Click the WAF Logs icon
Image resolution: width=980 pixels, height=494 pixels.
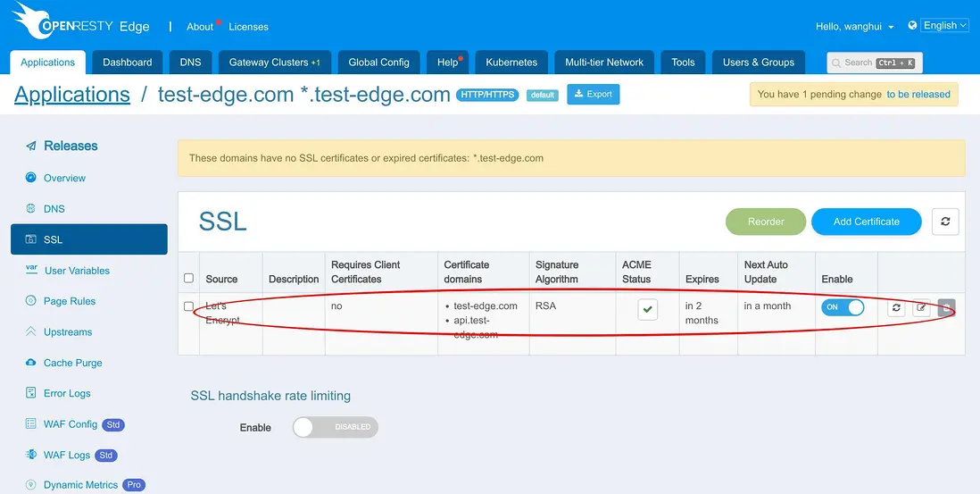click(x=30, y=455)
